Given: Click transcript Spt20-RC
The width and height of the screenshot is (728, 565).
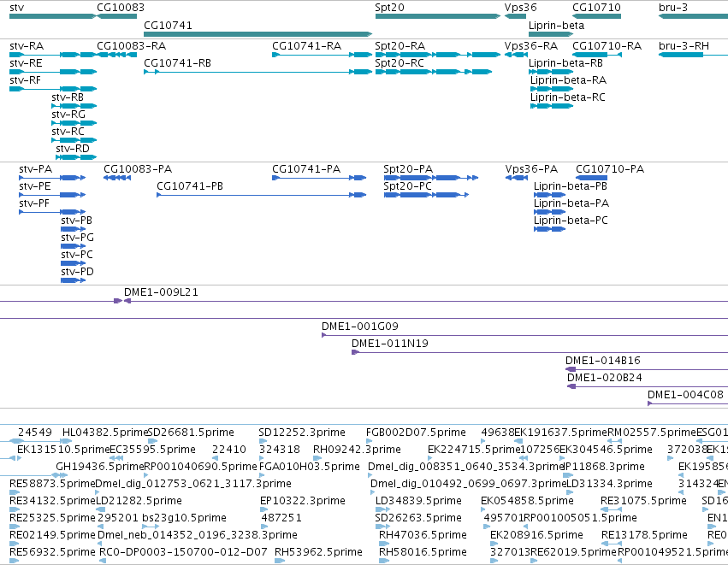Looking at the screenshot, I should coord(434,72).
